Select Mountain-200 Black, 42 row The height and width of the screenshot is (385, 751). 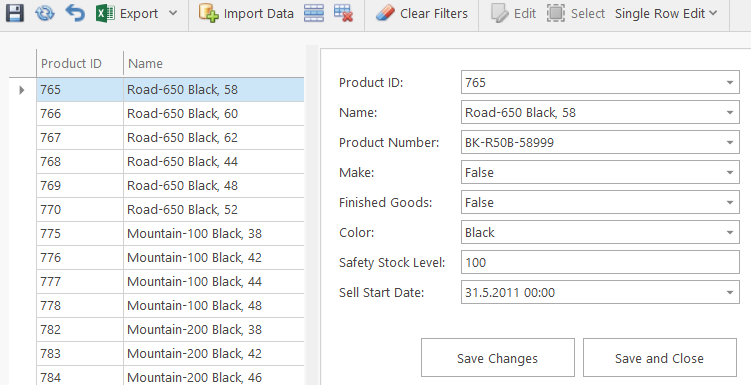click(171, 353)
